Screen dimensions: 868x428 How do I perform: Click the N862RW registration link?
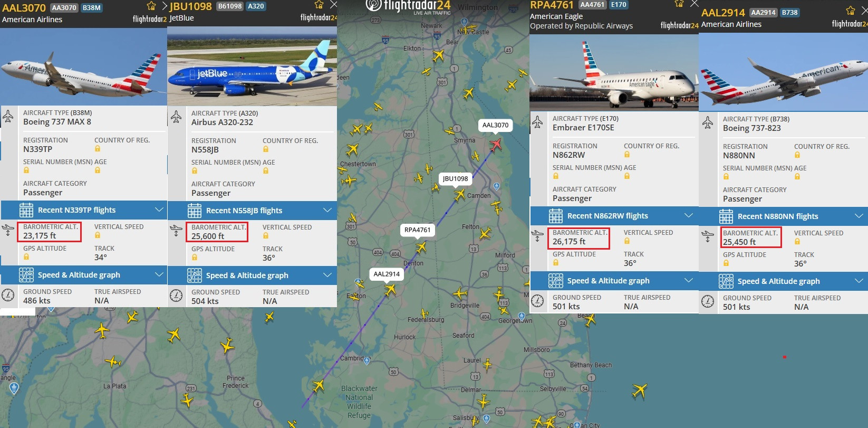click(568, 155)
